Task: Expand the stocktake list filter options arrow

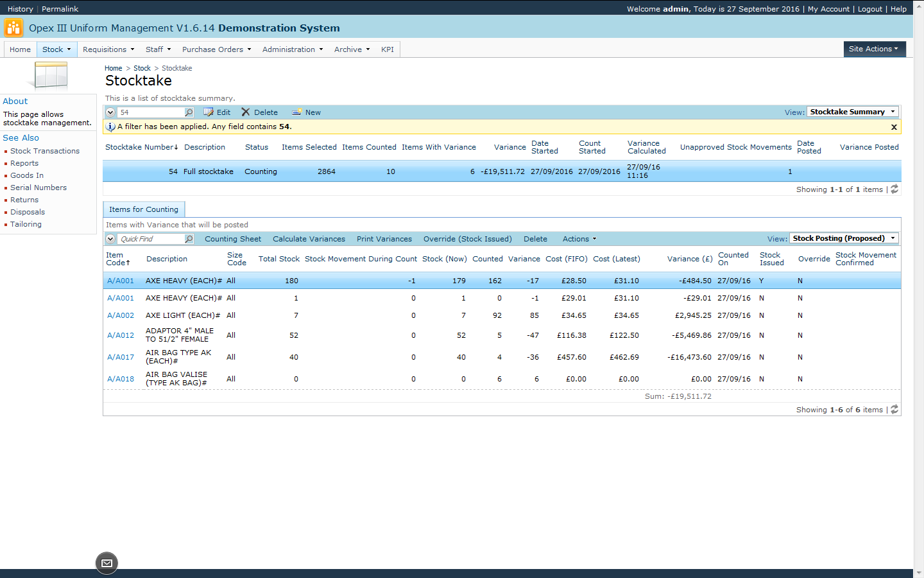Action: (110, 112)
